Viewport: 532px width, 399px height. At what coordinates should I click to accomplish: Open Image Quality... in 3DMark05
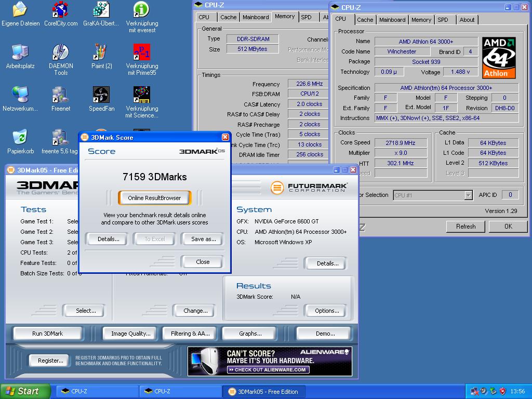(x=130, y=334)
